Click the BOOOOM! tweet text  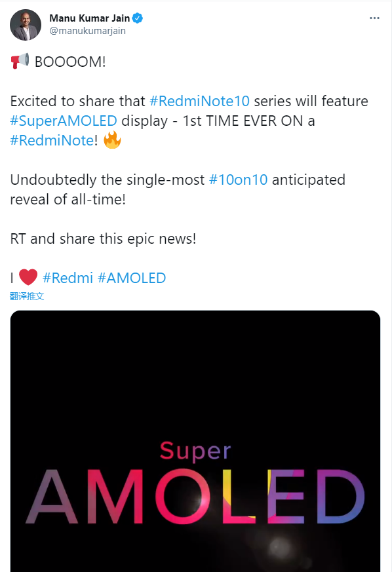pos(70,62)
